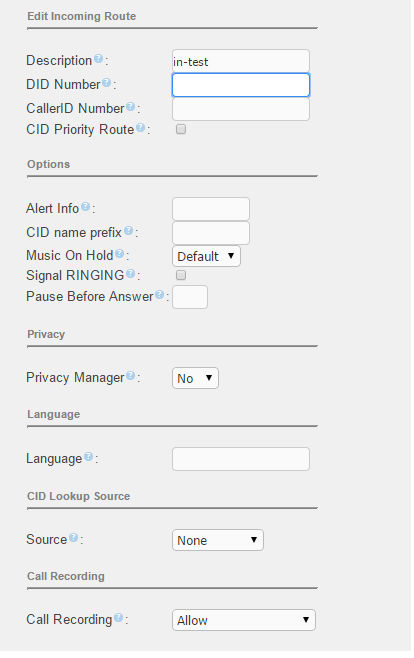Click the help icon beside DID Number
The image size is (414, 658).
[x=107, y=82]
